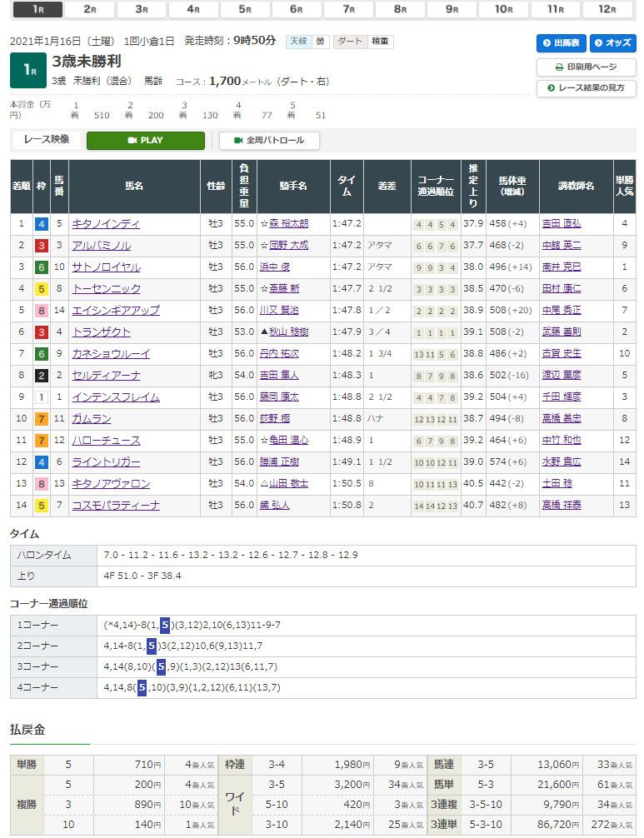Click the オッズ odds button
The width and height of the screenshot is (644, 838).
[x=612, y=43]
